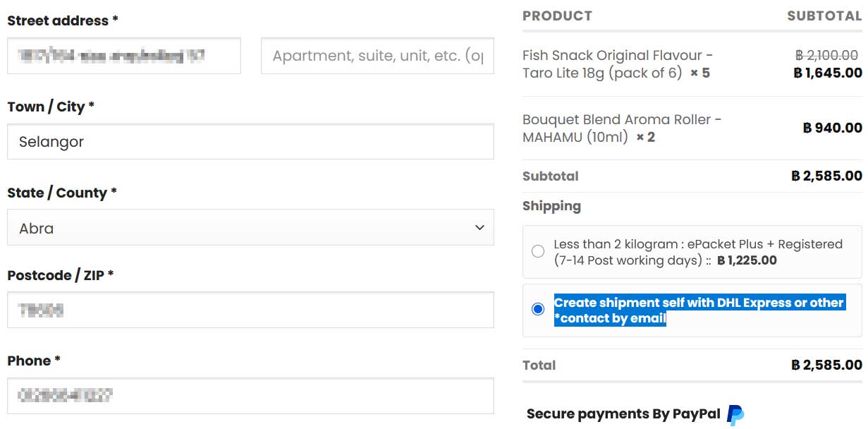Click the State / County field label
This screenshot has width=868, height=429.
pos(62,193)
